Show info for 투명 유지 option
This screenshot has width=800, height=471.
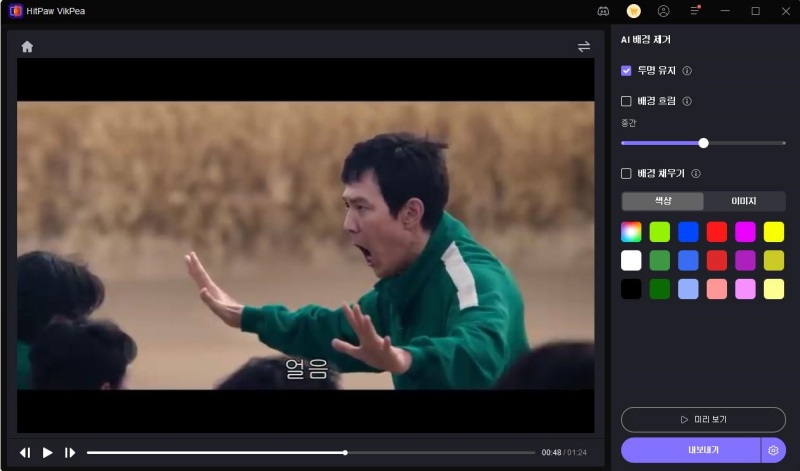pyautogui.click(x=687, y=71)
